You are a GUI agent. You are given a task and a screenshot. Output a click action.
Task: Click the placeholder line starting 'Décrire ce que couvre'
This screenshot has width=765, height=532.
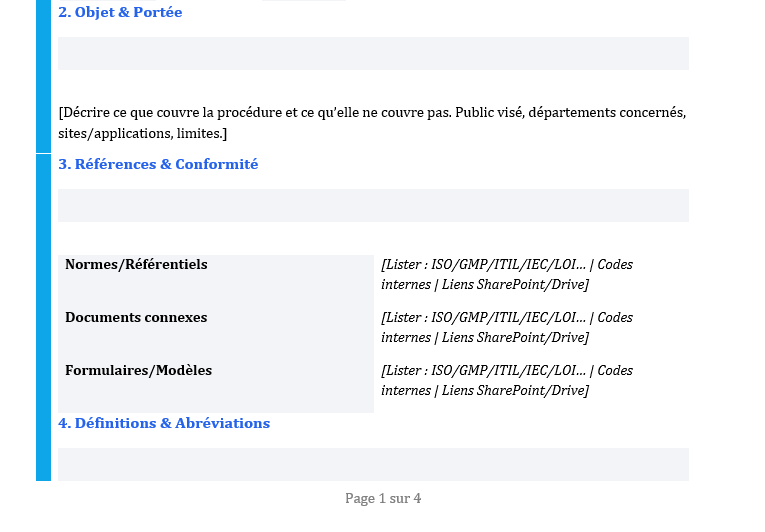click(372, 112)
